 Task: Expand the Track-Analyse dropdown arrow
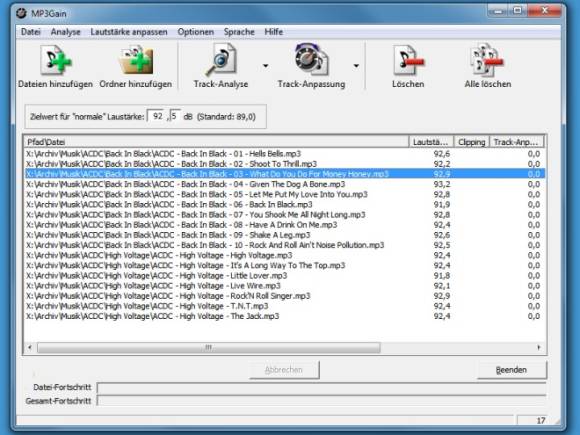pos(266,66)
